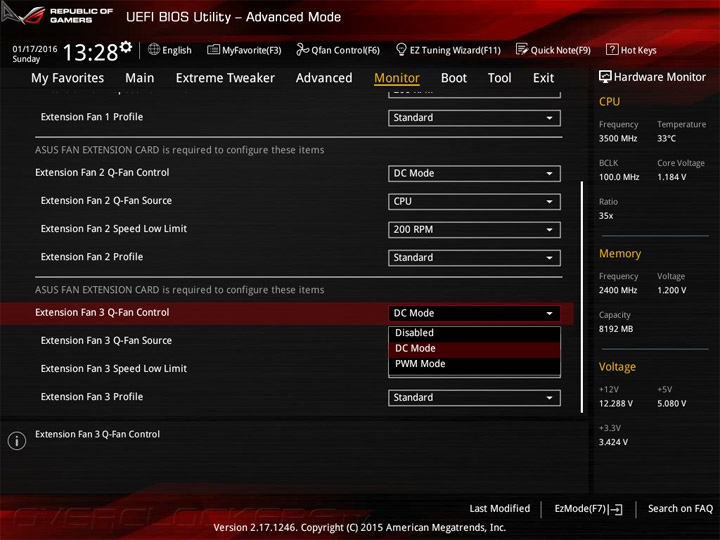Viewport: 720px width, 540px height.
Task: Select Extension Fan 2 Q-Fan Source label
Action: coord(106,201)
